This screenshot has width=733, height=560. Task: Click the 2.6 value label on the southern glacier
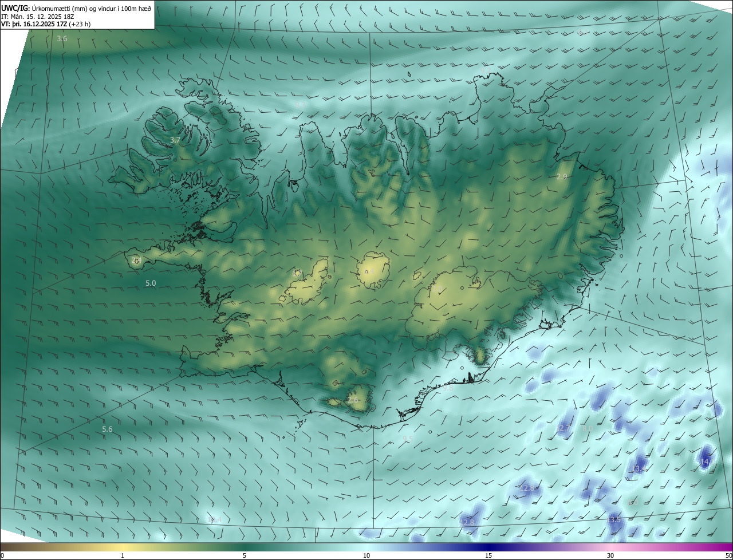(353, 400)
